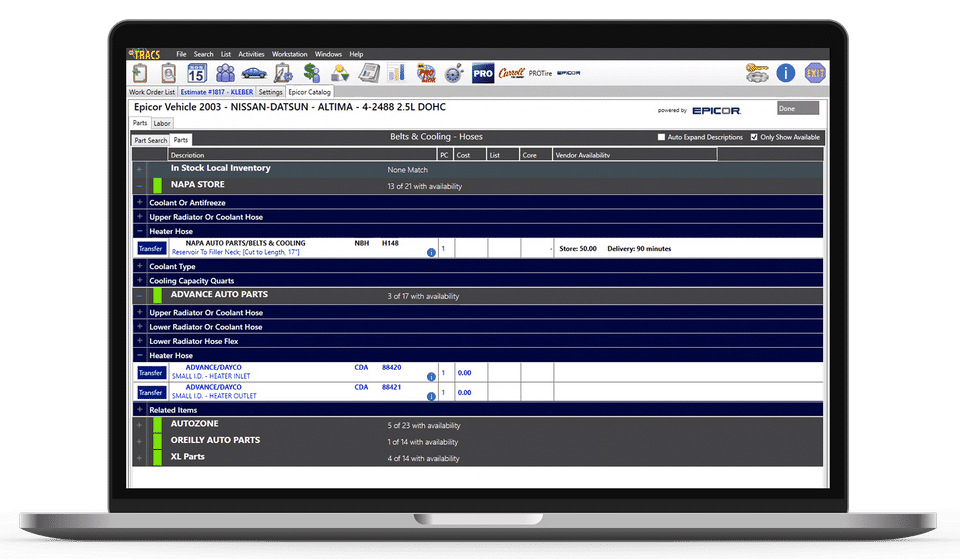Click the customers group icon in toolbar

[225, 73]
